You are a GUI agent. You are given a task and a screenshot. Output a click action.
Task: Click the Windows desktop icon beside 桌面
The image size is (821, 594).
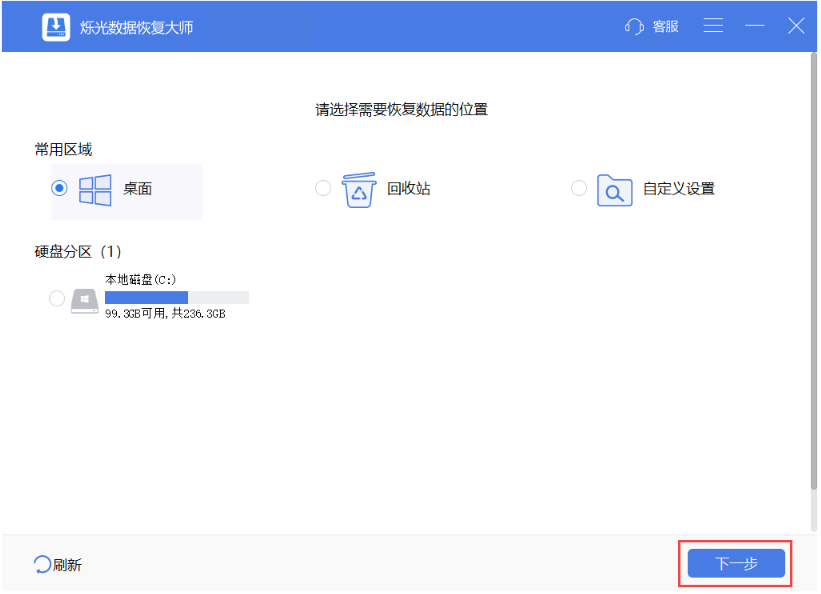[x=95, y=189]
